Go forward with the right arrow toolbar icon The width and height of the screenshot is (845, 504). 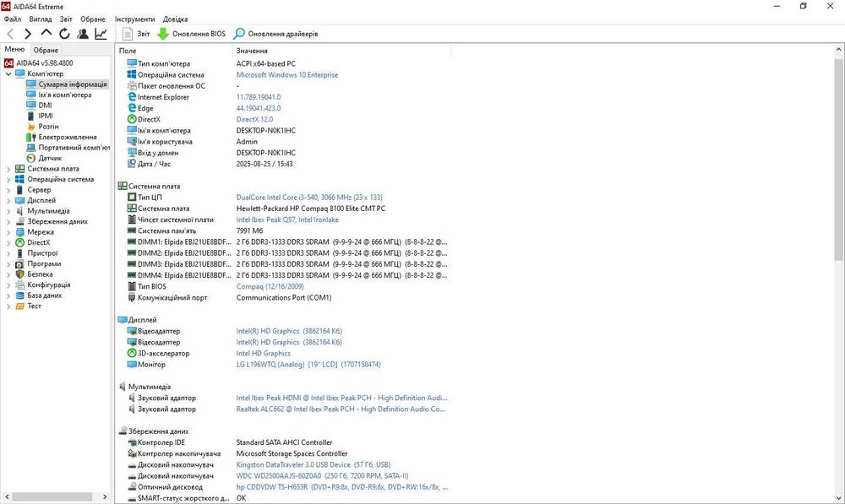click(28, 34)
